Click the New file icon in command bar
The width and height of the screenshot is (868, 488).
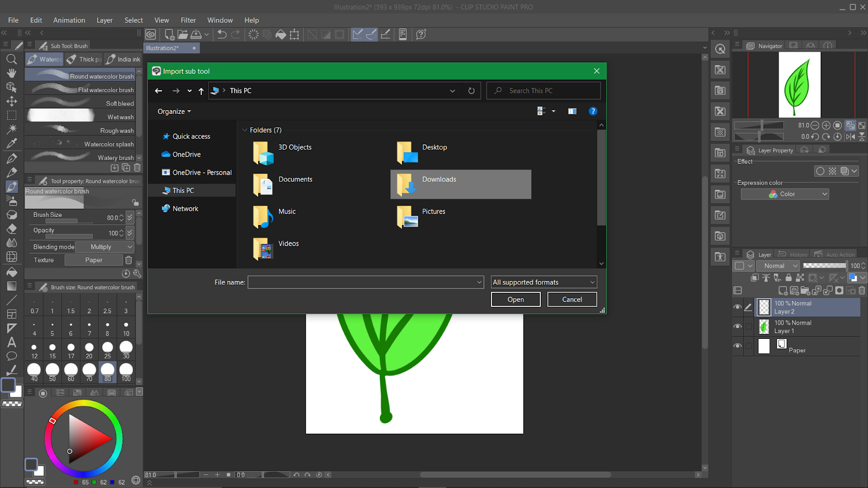coord(169,34)
